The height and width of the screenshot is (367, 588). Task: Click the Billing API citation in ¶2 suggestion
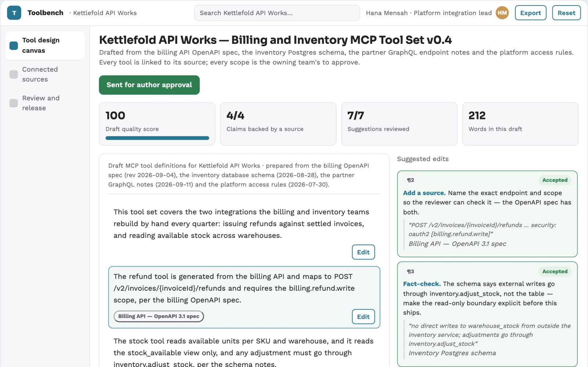(457, 244)
